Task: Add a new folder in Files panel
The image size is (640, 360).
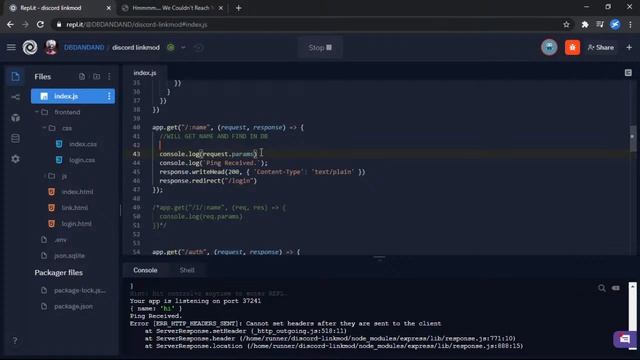Action: point(96,76)
